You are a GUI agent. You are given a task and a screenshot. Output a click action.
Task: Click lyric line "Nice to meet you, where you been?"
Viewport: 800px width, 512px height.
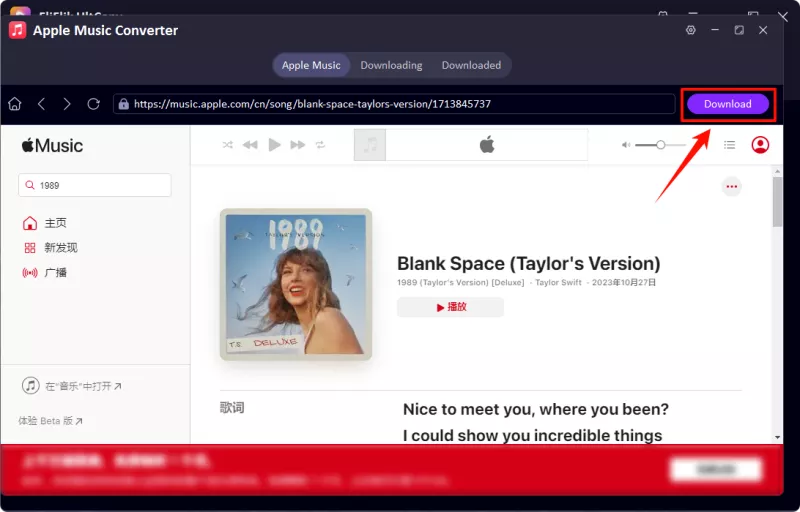[536, 409]
